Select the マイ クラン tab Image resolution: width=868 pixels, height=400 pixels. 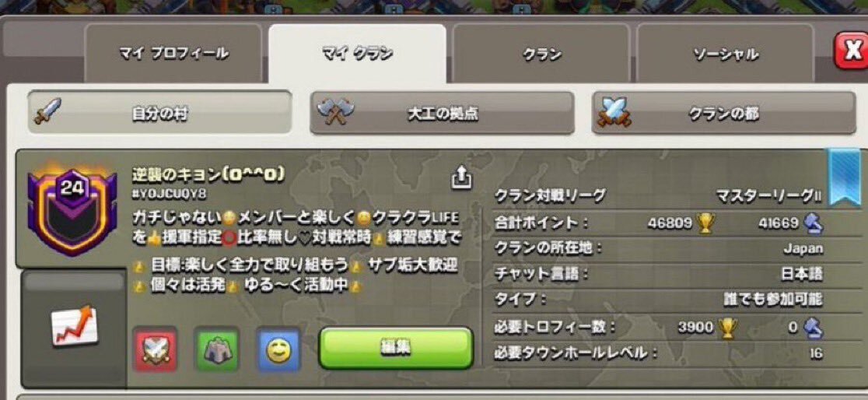tap(357, 54)
